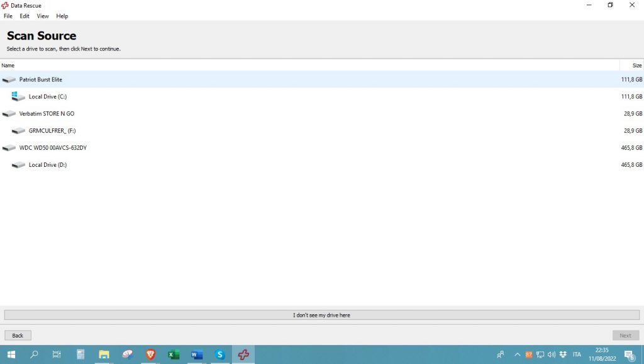
Task: Open Excel from the taskbar
Action: pyautogui.click(x=174, y=355)
